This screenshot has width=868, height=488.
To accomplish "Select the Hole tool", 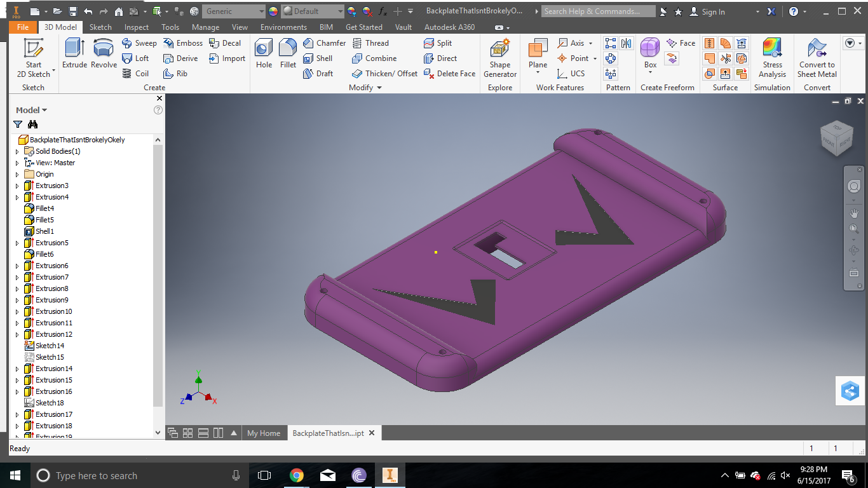I will click(x=264, y=53).
